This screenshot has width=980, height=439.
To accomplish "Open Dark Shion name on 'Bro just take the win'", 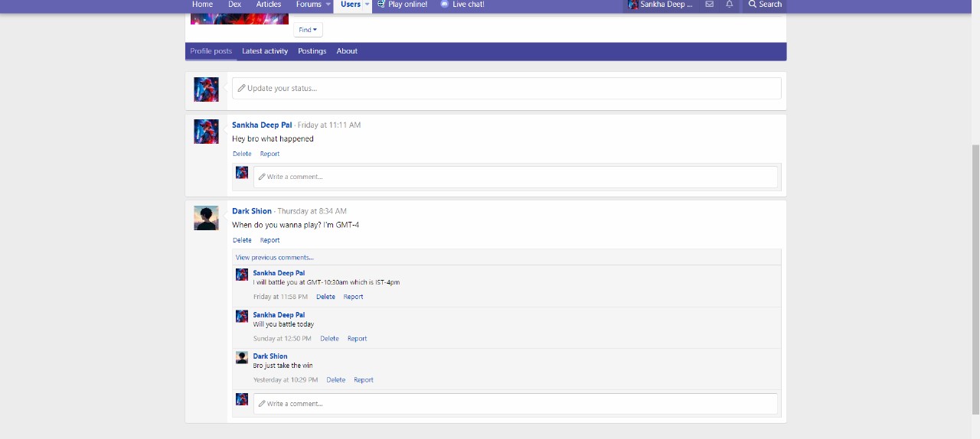I will (x=270, y=356).
